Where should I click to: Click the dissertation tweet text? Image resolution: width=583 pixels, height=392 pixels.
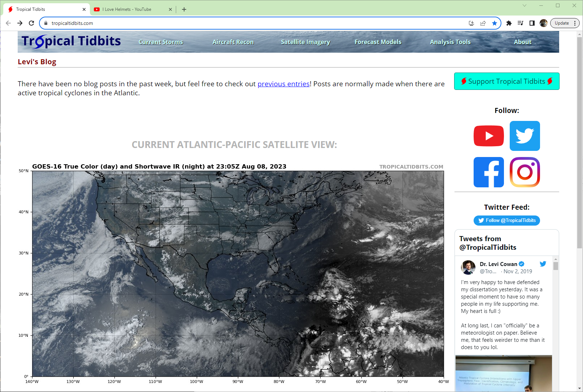pyautogui.click(x=502, y=314)
